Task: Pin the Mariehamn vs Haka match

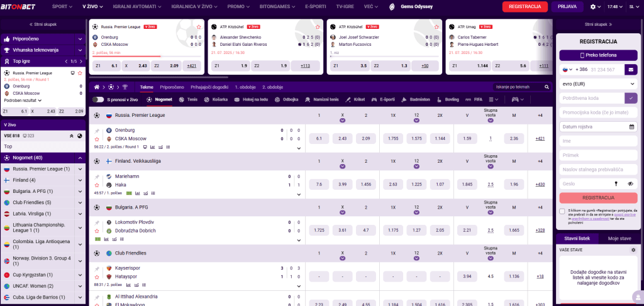Action: [97, 177]
